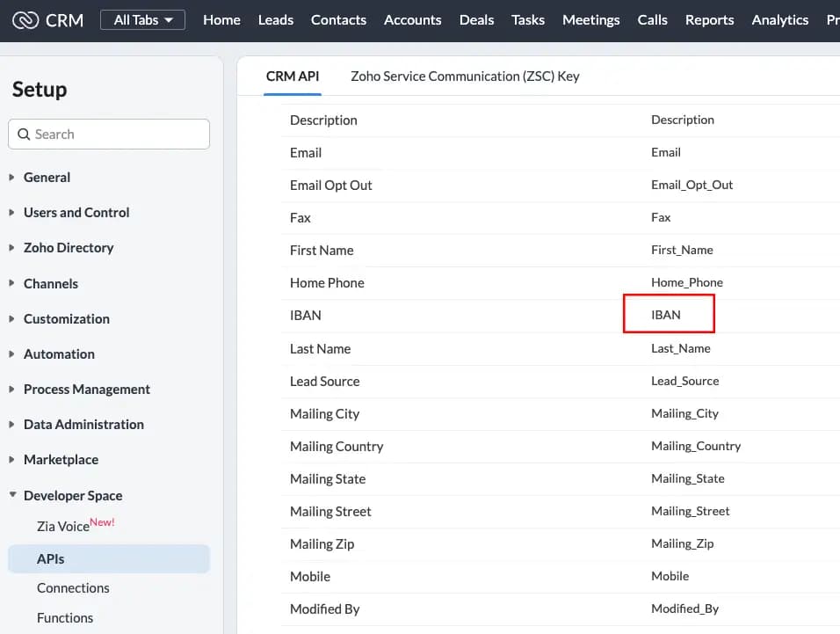Click the IBAN field label
The height and width of the screenshot is (634, 840).
(x=306, y=315)
